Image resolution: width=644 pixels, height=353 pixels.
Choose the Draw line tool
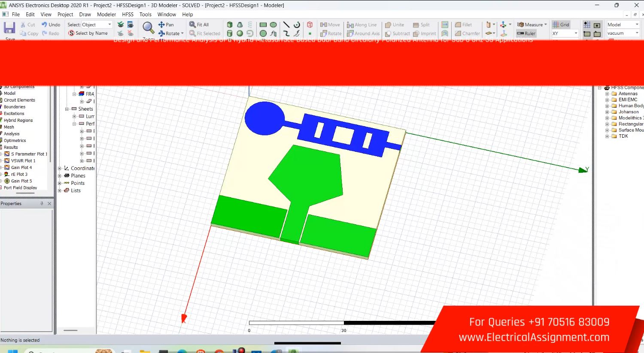pos(286,25)
